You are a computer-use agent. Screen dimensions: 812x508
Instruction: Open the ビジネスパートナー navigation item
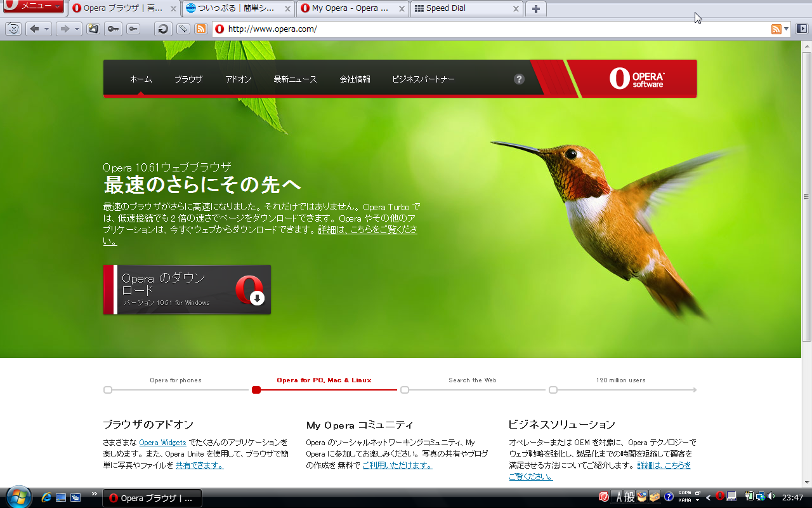(423, 79)
